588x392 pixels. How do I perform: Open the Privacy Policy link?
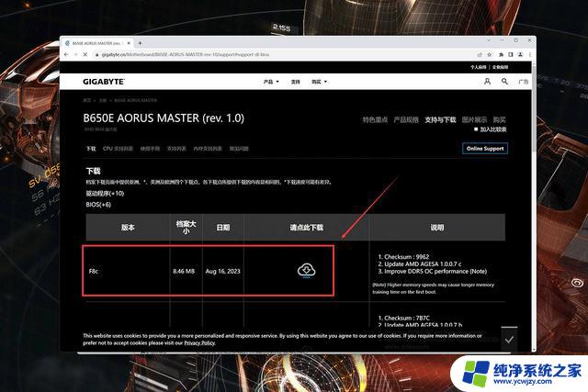[x=199, y=342]
